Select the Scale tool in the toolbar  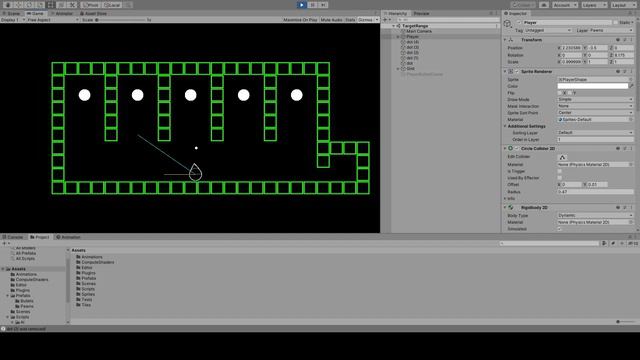[x=40, y=5]
